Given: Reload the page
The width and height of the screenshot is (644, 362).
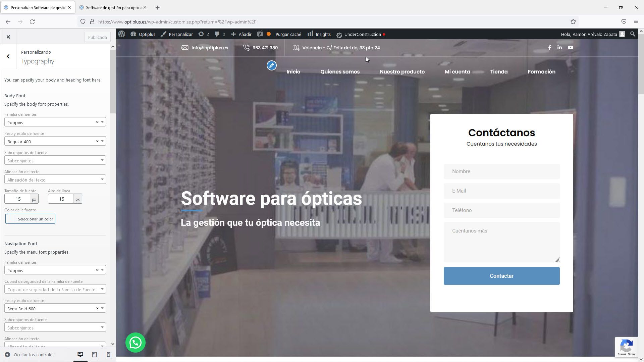Looking at the screenshot, I should pyautogui.click(x=32, y=22).
